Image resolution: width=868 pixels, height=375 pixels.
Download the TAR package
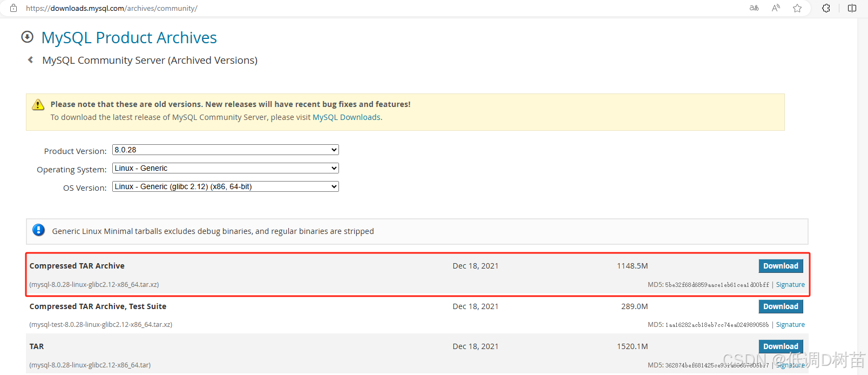coord(781,346)
